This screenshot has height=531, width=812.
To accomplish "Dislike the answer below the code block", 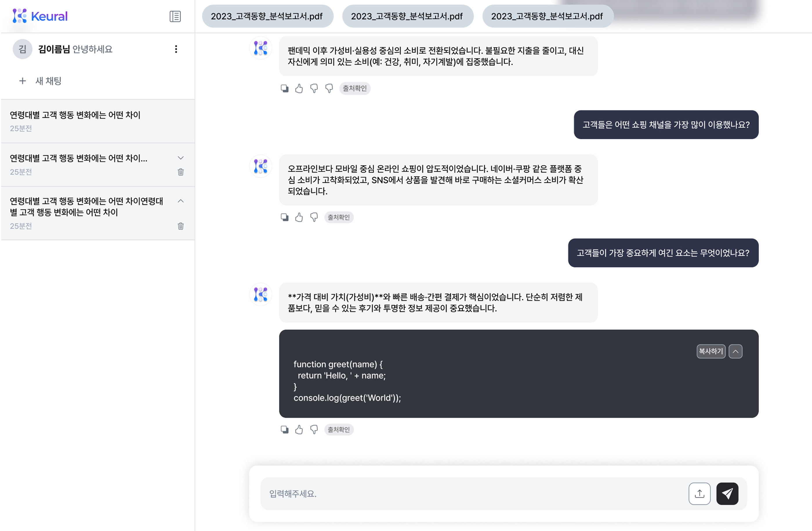I will [314, 430].
